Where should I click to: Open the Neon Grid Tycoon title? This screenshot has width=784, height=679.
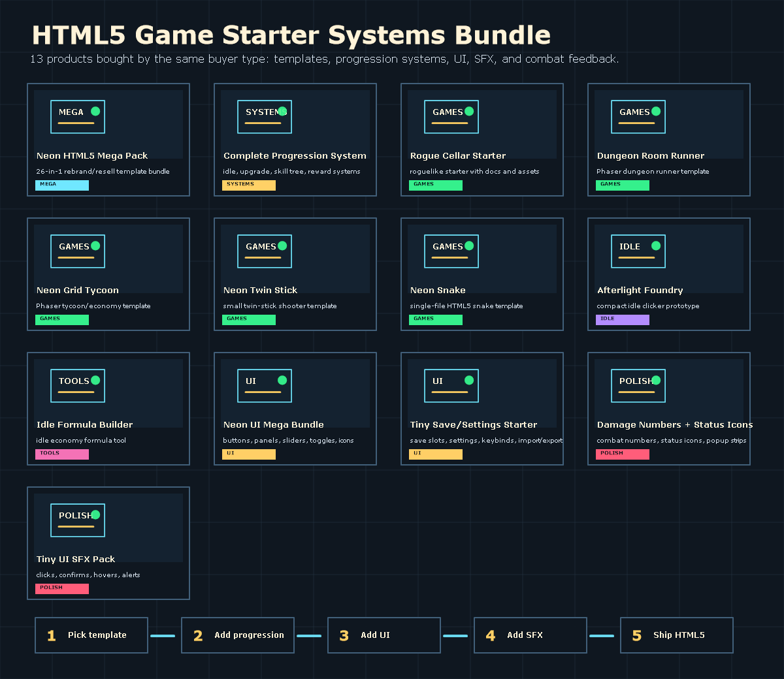[78, 291]
